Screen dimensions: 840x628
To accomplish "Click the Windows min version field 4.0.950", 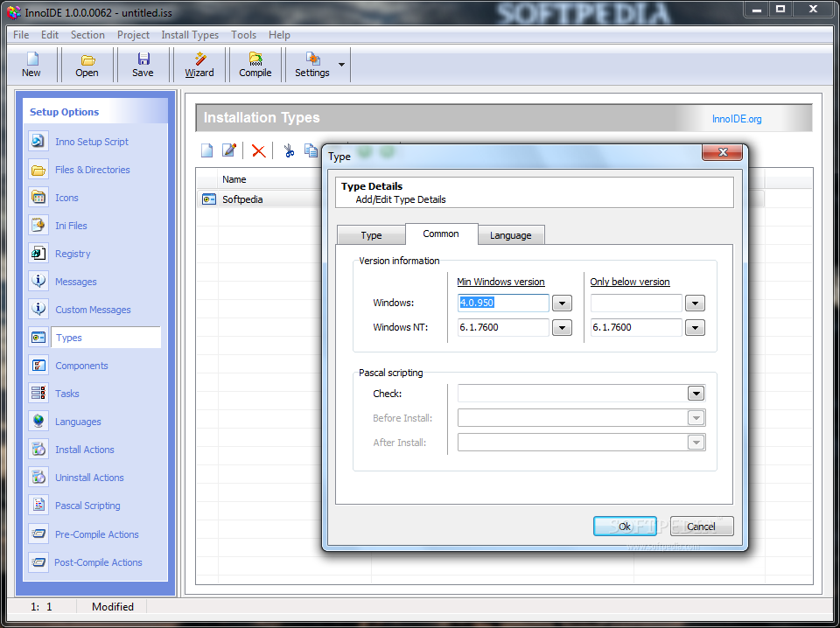I will [x=504, y=303].
